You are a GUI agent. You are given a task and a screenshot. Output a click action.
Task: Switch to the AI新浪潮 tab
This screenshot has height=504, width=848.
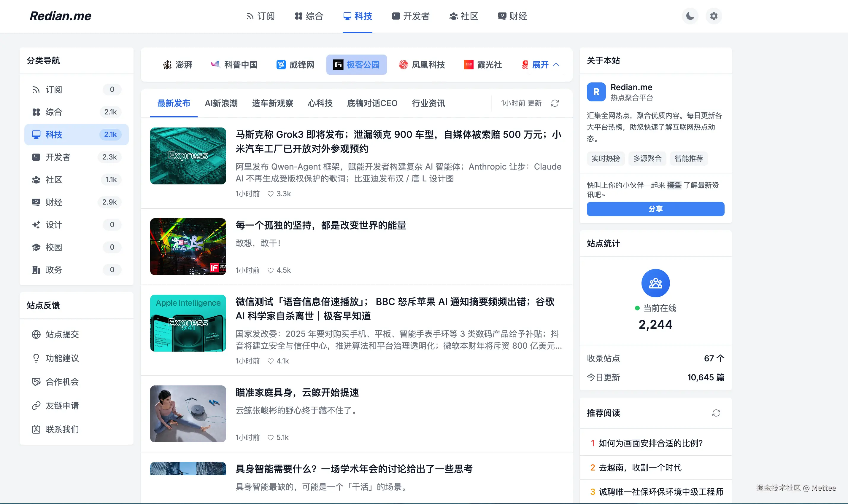[x=221, y=103]
